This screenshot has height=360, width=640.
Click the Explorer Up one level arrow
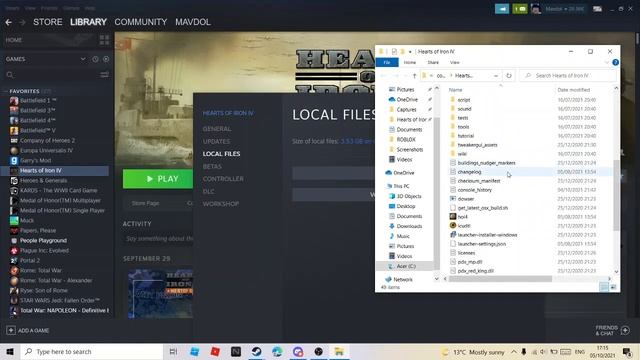[414, 76]
